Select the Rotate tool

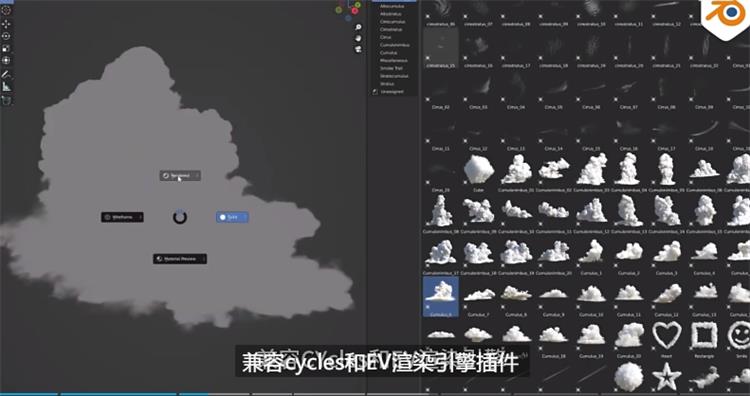click(x=6, y=36)
